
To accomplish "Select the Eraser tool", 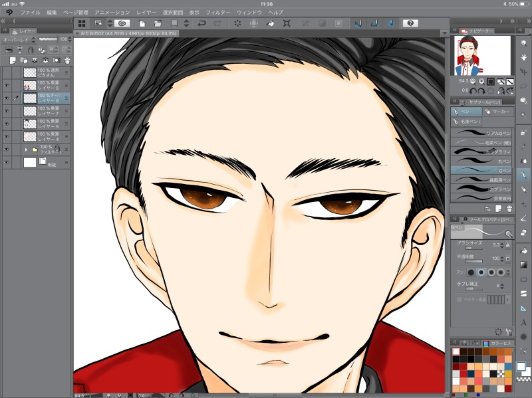I will click(x=524, y=233).
